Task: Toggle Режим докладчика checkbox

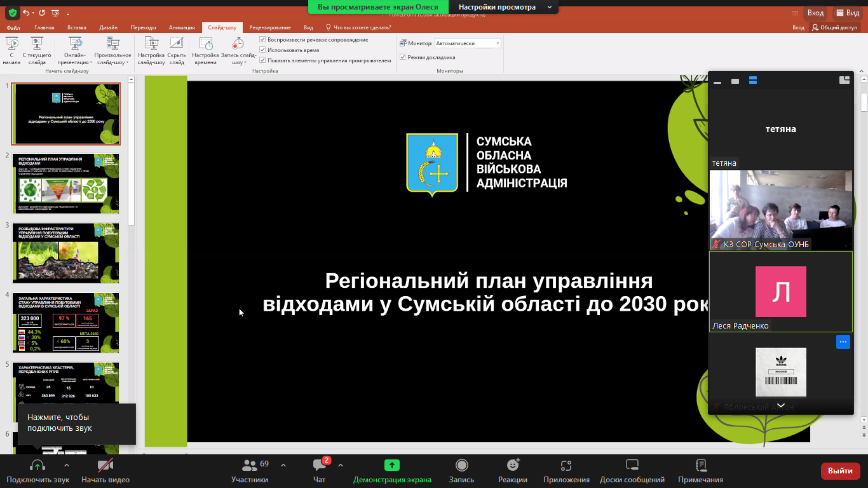Action: (403, 57)
